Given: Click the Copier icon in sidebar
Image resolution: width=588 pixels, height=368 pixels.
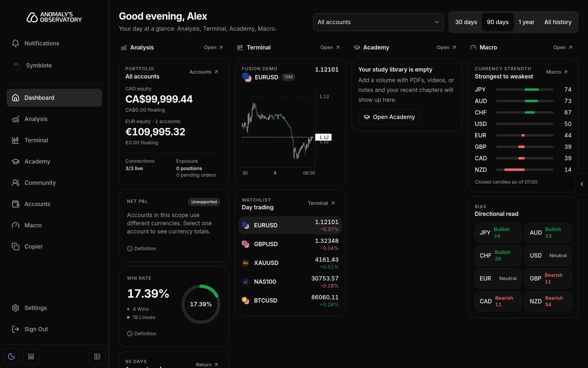Looking at the screenshot, I should [x=16, y=247].
